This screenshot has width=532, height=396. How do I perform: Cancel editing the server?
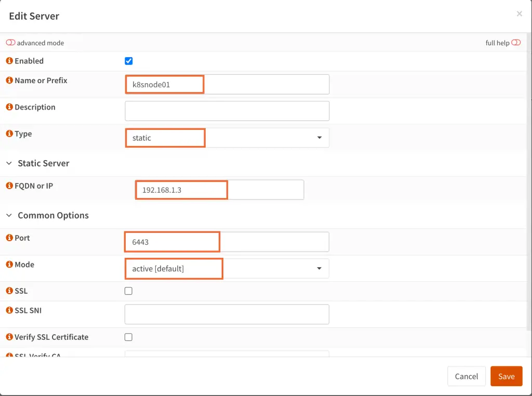pos(466,376)
